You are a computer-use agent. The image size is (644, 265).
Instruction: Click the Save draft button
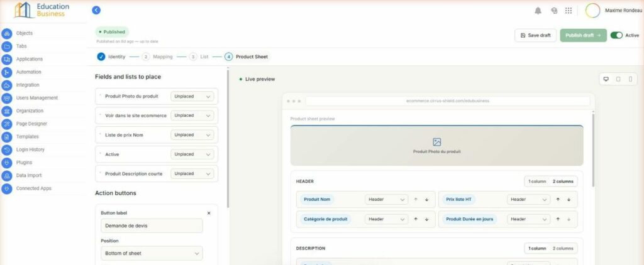pyautogui.click(x=536, y=35)
